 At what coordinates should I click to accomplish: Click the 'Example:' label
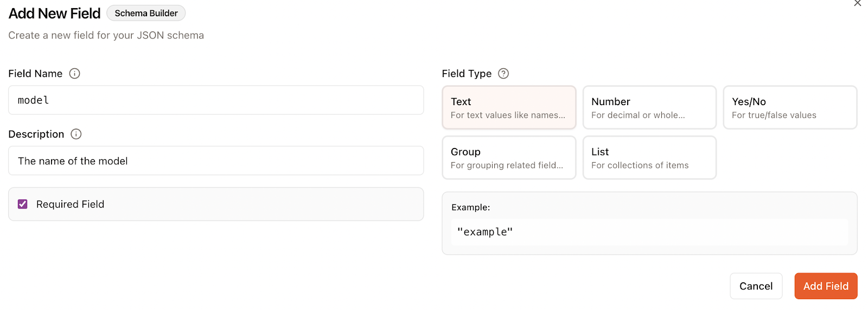470,208
